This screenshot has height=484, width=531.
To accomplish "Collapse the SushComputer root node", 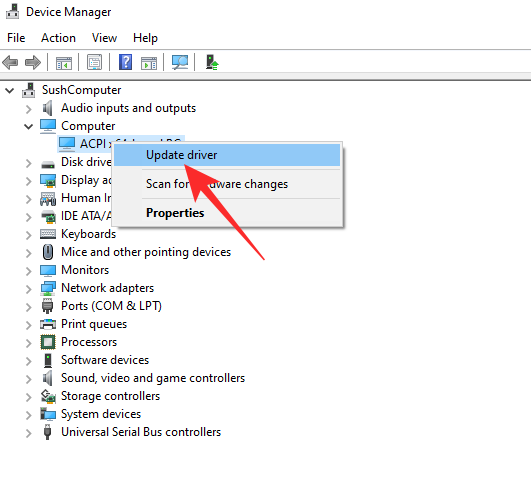I will coord(10,90).
